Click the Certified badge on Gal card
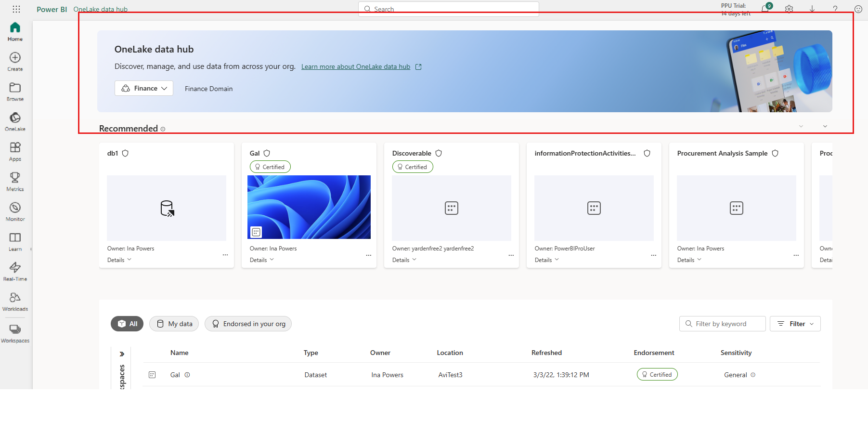This screenshot has width=868, height=434. (x=270, y=167)
